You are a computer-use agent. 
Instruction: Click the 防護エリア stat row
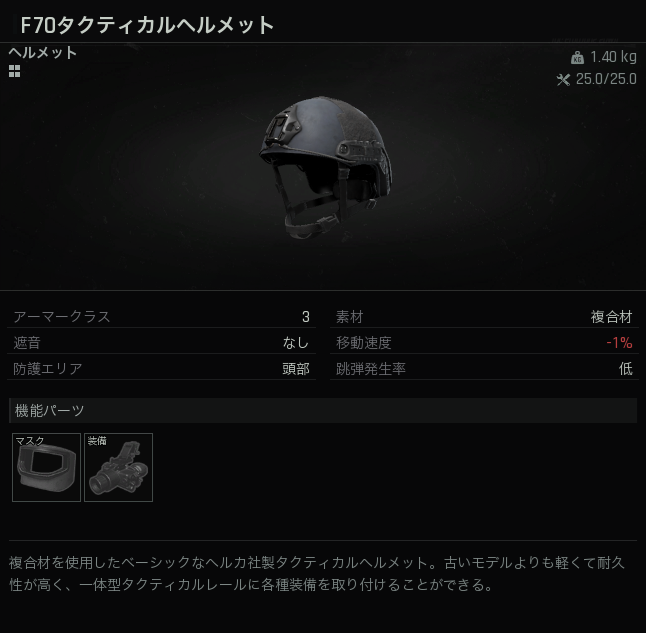point(162,368)
